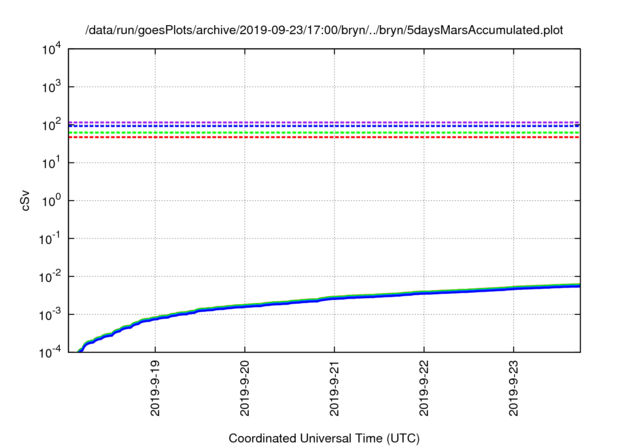Select the 10^-2 y-axis label
This screenshot has width=640, height=448.
click(50, 277)
